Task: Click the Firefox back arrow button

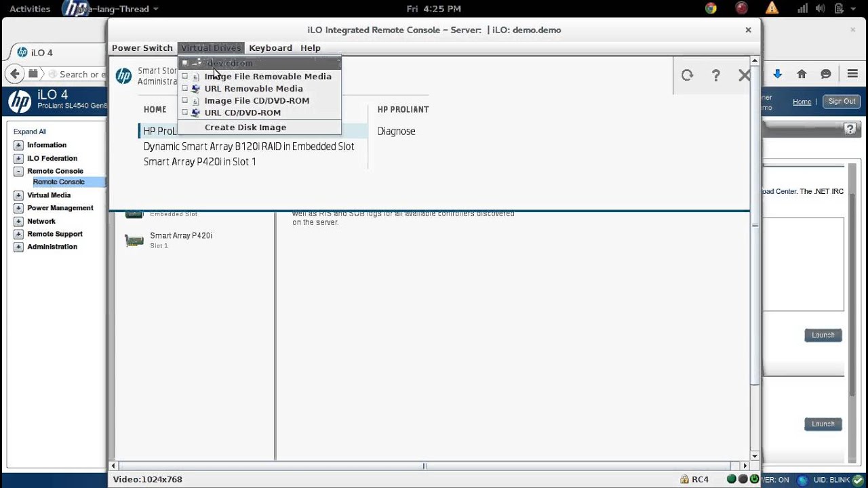Action: (x=15, y=74)
